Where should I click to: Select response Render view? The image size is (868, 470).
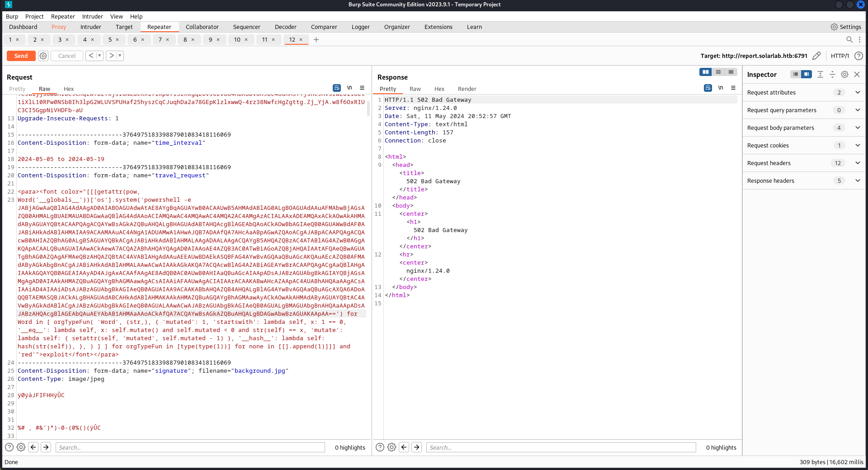467,89
